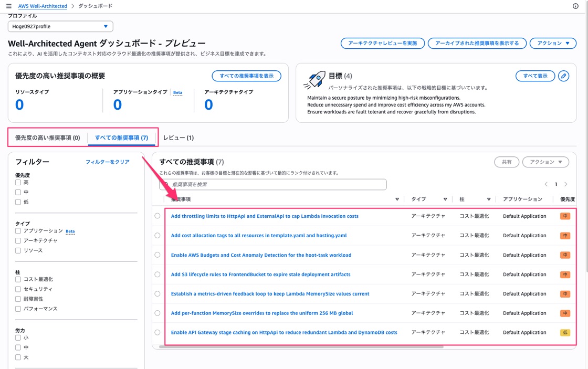This screenshot has width=588, height=369.
Task: Check the 小 effort filter
Action: pos(18,338)
